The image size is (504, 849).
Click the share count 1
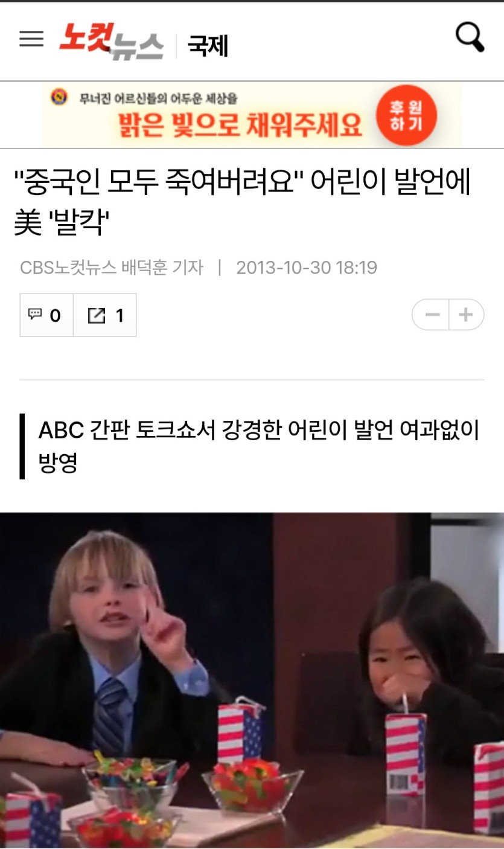(x=120, y=315)
